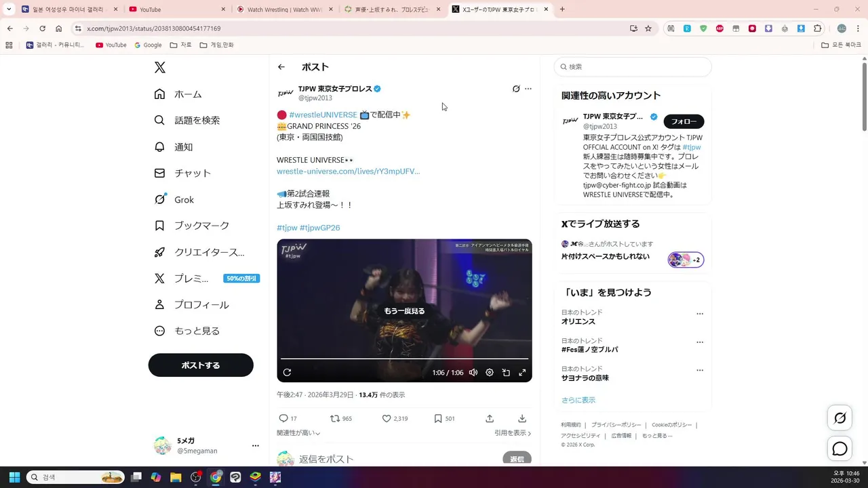Click the page vertical scrollbar
This screenshot has height=488, width=868.
click(x=865, y=96)
